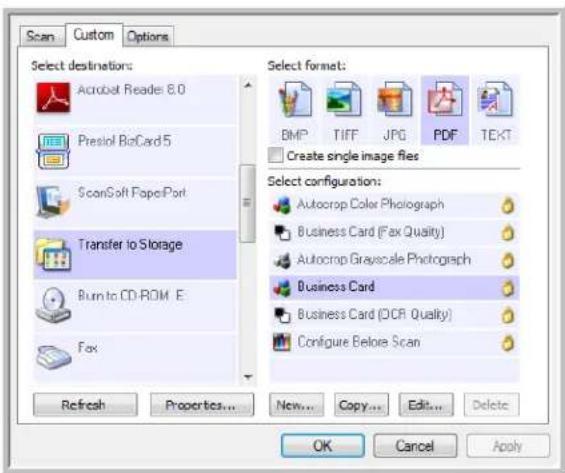This screenshot has width=565, height=473.
Task: Choose the Presto! BizCard 5 icon
Action: (x=53, y=151)
